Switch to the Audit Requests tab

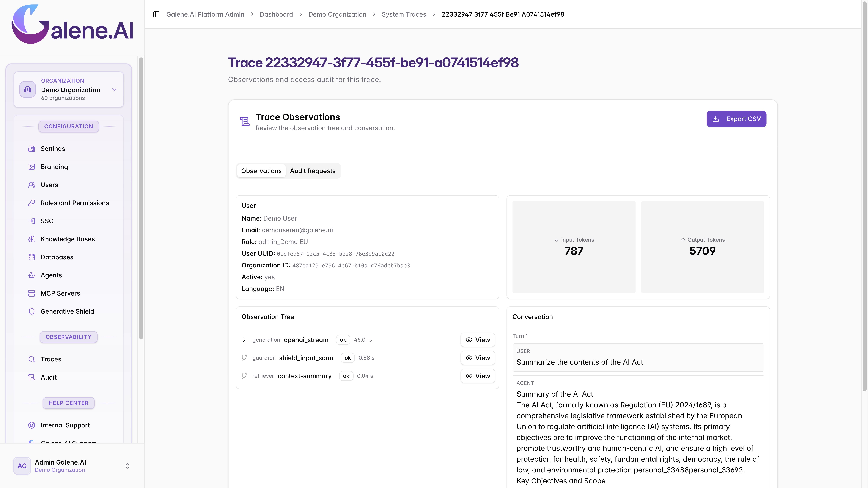pyautogui.click(x=313, y=171)
